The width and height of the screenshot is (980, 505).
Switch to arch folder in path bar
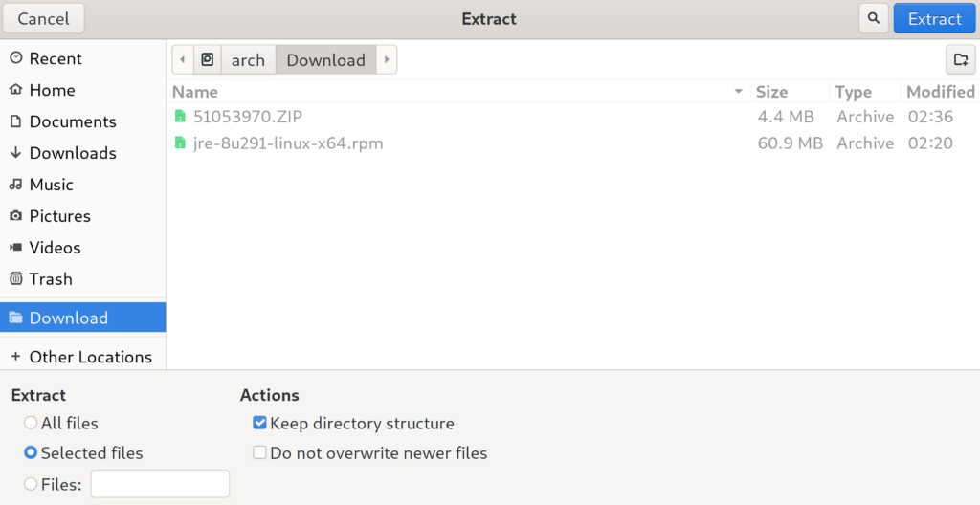(x=248, y=60)
